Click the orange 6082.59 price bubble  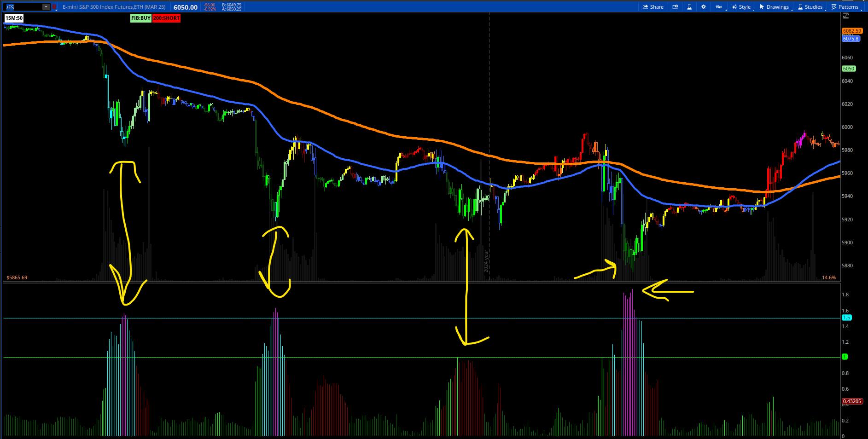point(851,31)
